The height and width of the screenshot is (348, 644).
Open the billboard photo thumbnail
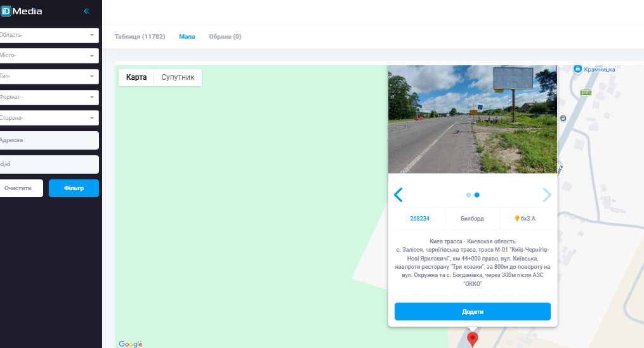(472, 119)
